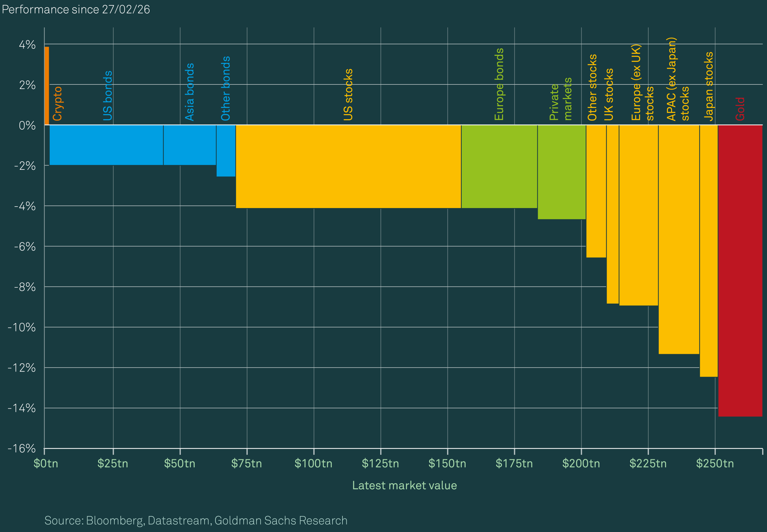Click the Latest market value axis title
The image size is (767, 532).
point(404,485)
